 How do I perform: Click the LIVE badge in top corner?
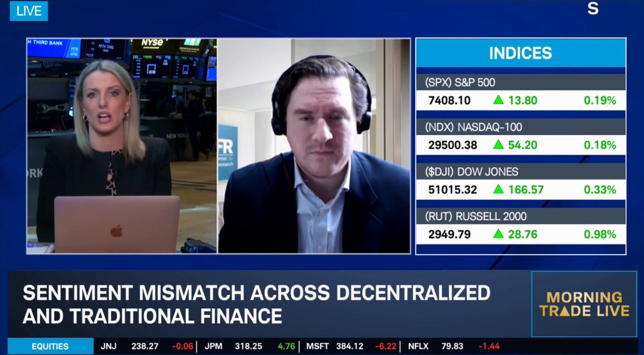[28, 11]
